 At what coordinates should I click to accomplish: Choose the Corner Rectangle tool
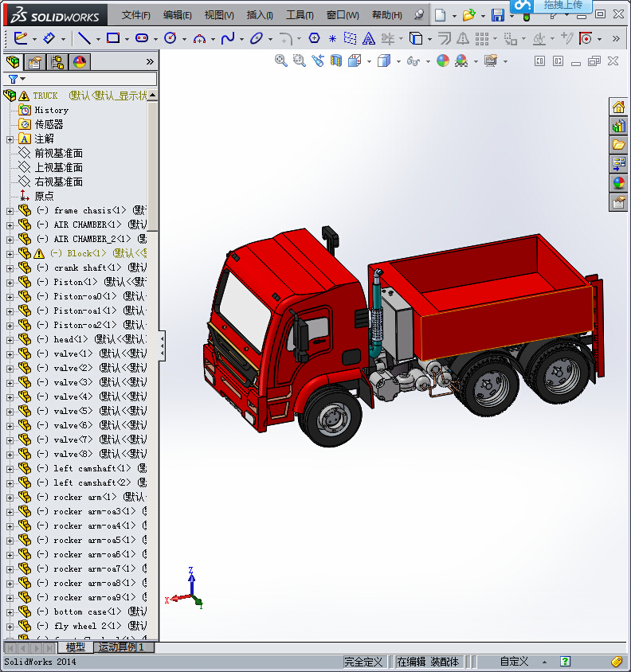pyautogui.click(x=113, y=38)
